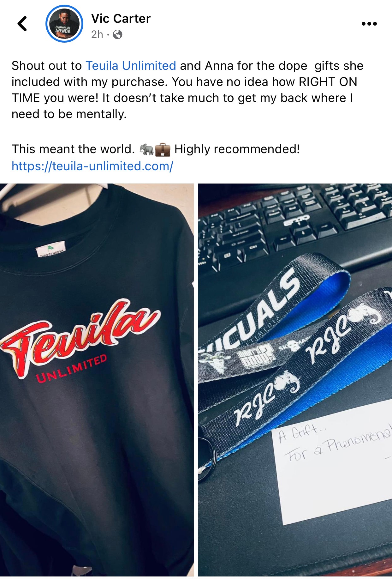The width and height of the screenshot is (392, 579).
Task: Click the 'Highly recommended!' text
Action: coord(237,149)
